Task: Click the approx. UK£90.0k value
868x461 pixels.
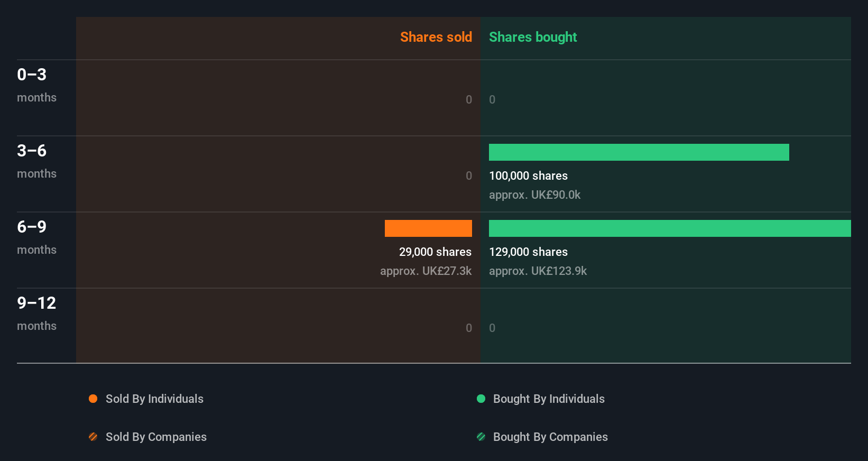Action: point(534,195)
